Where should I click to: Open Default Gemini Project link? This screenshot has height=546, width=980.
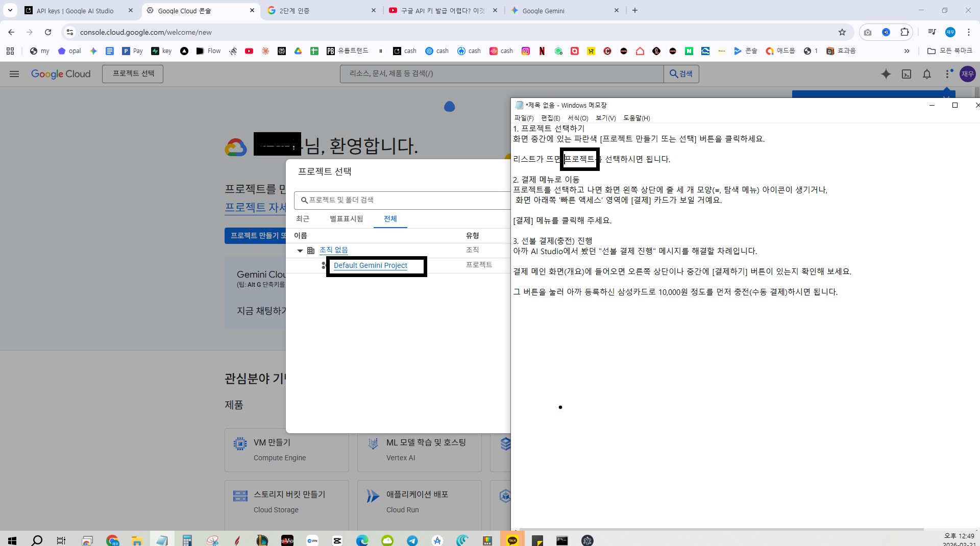pos(371,265)
